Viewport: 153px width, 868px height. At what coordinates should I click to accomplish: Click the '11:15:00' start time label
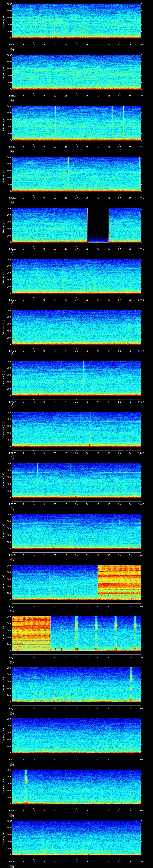tap(12, 96)
